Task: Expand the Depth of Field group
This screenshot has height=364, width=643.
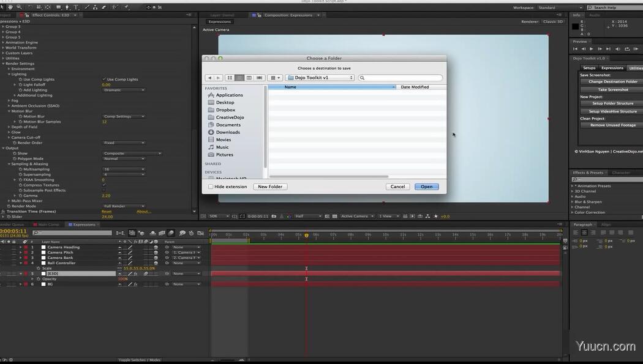Action: [9, 127]
